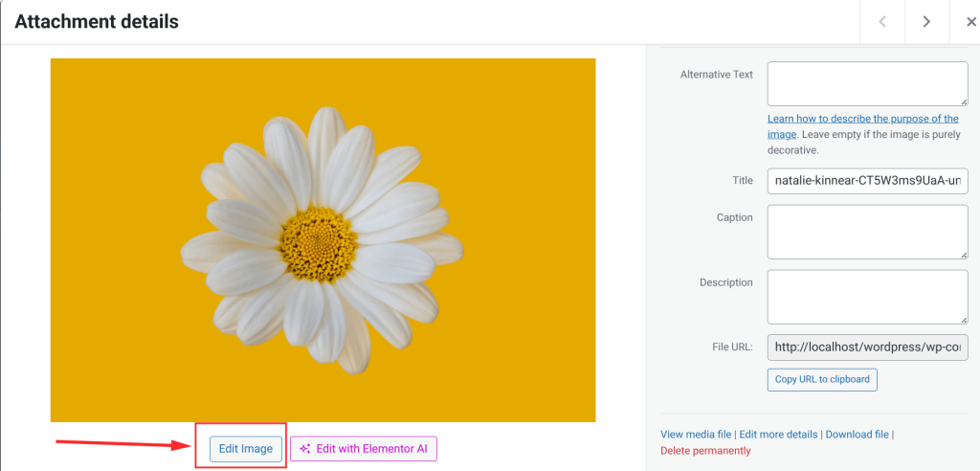Select the File URL field

point(867,348)
